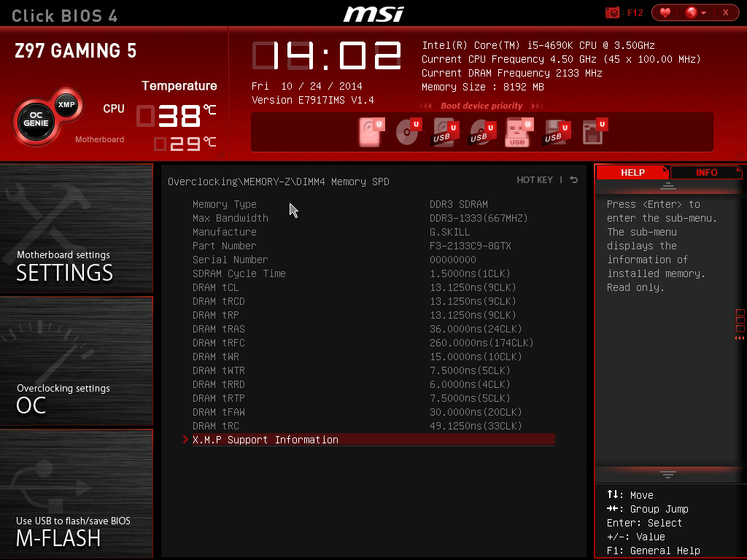Take a screenshot with the F12 camera icon
Viewport: 747px width, 560px height.
click(x=612, y=12)
